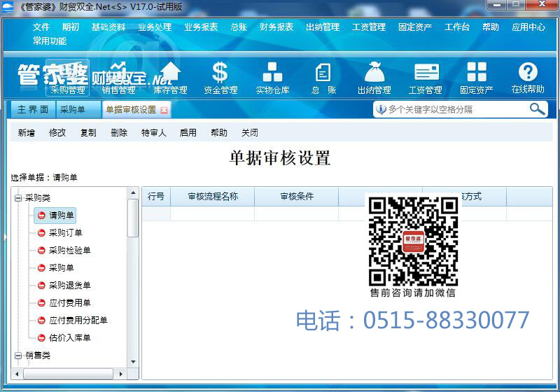
Task: Click red icon beside 估价入库单
Action: coord(41,338)
